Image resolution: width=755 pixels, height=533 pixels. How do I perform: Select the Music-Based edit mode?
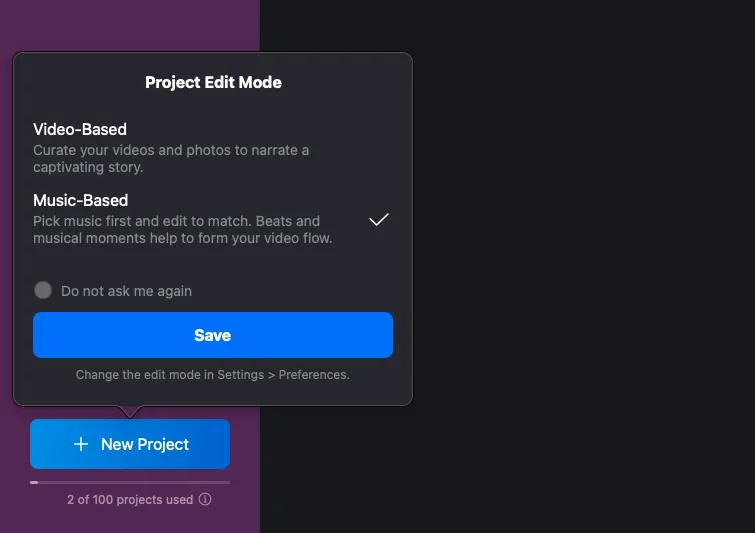[81, 200]
